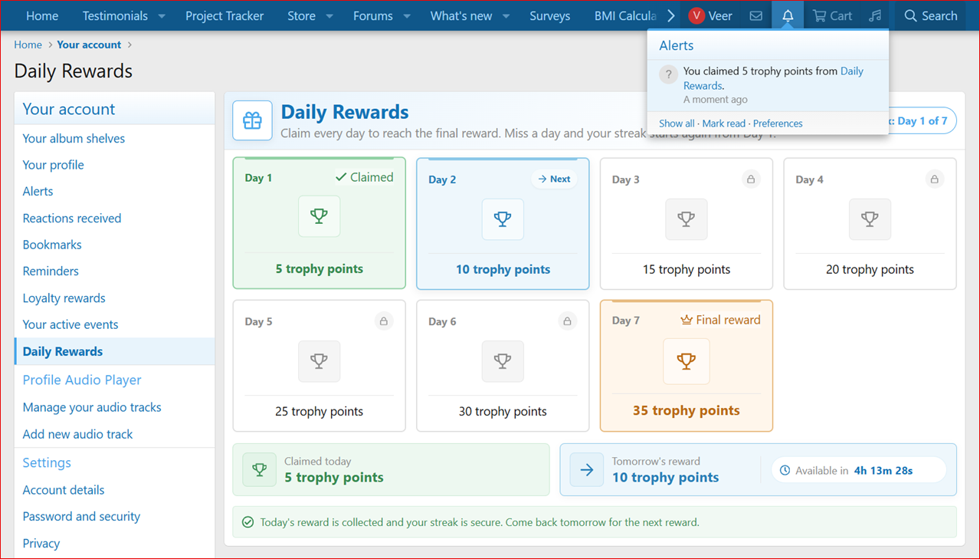Click the Day 3 trophy icon

click(x=687, y=219)
